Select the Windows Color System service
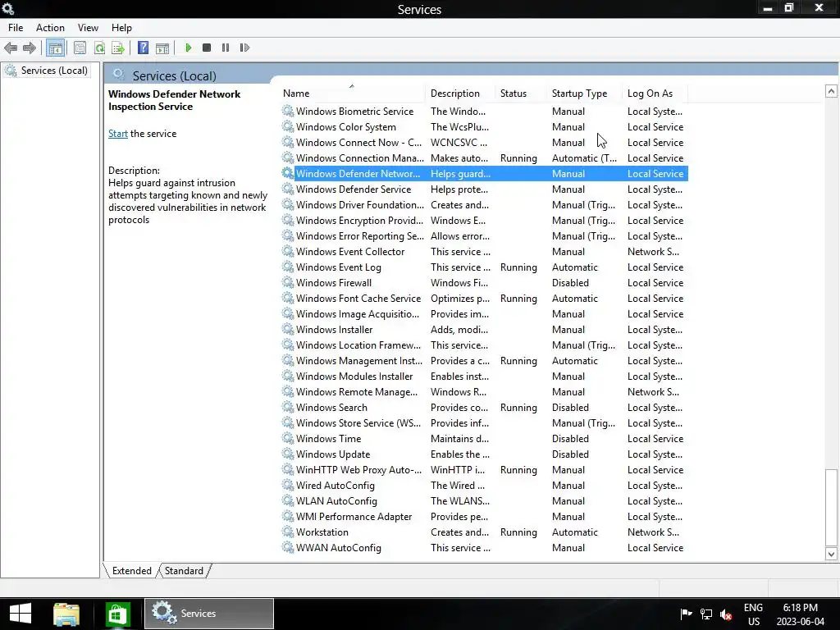 [x=484, y=127]
